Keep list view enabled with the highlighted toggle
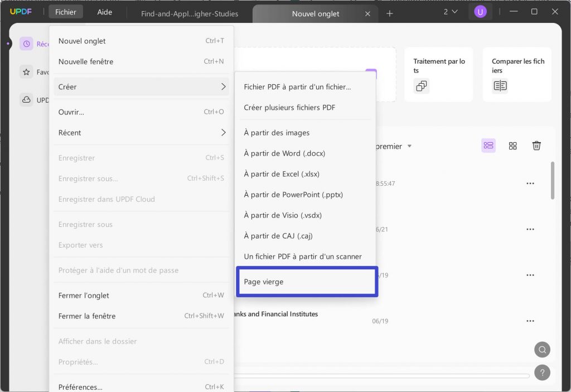Viewport: 571px width, 392px height. [488, 146]
